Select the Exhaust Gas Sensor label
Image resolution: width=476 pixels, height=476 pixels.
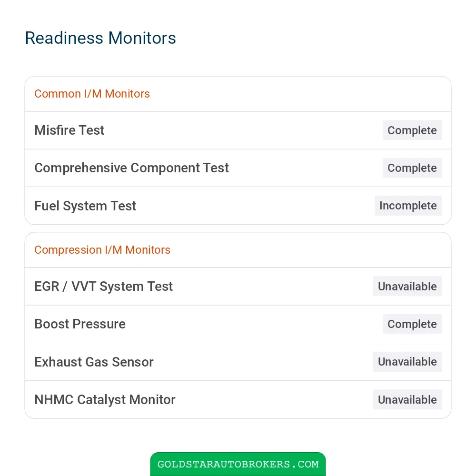[94, 362]
